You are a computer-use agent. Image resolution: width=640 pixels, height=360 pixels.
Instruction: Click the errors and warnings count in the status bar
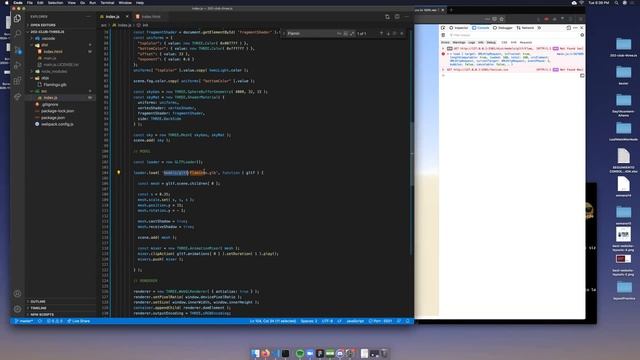54,321
